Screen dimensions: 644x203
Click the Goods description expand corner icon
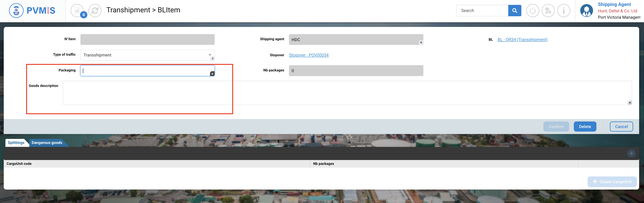click(630, 103)
